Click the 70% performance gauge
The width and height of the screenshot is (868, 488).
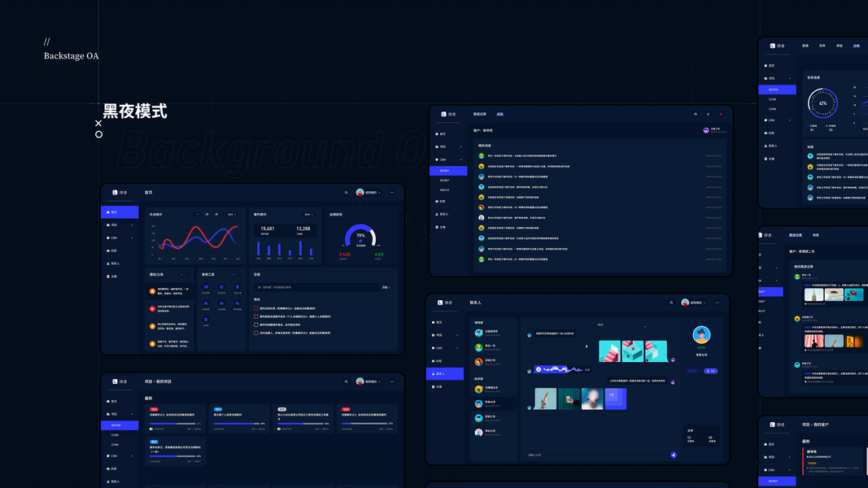[x=360, y=237]
